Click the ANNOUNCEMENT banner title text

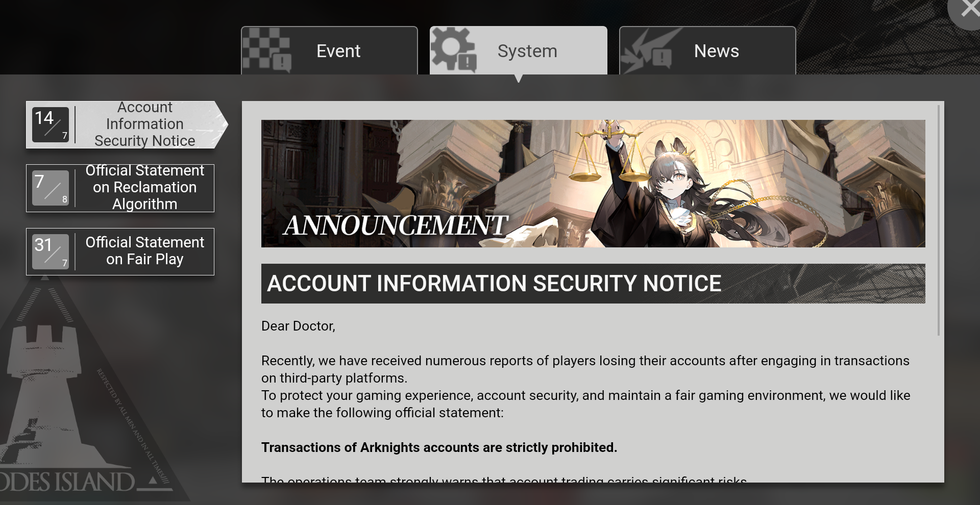coord(395,225)
